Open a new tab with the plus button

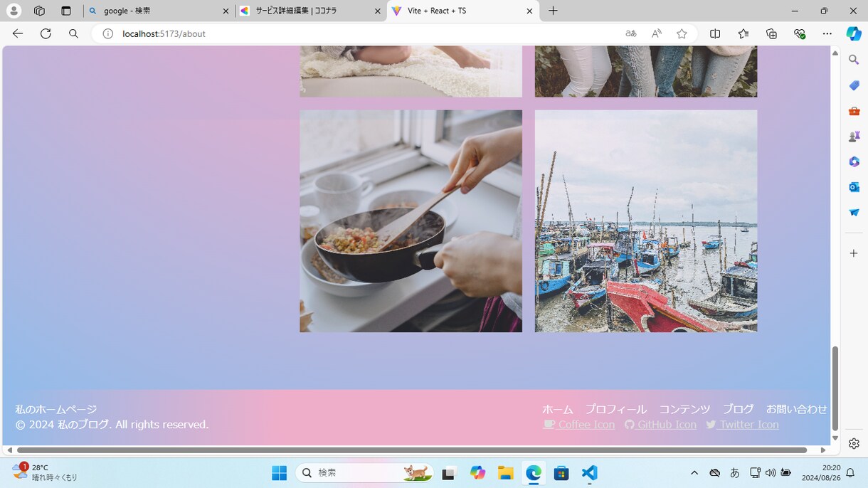pyautogui.click(x=553, y=11)
